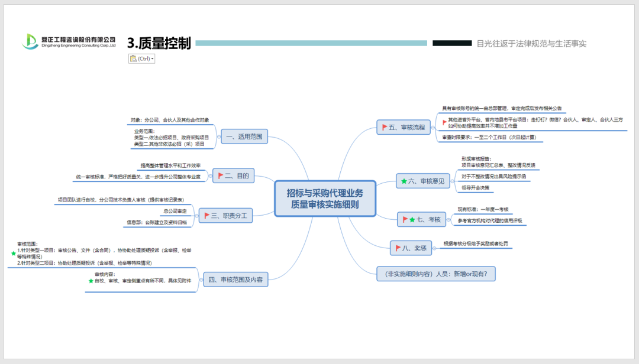This screenshot has width=639, height=364.
Task: Click the 审查时限要求 subtopic text
Action: coord(489,138)
